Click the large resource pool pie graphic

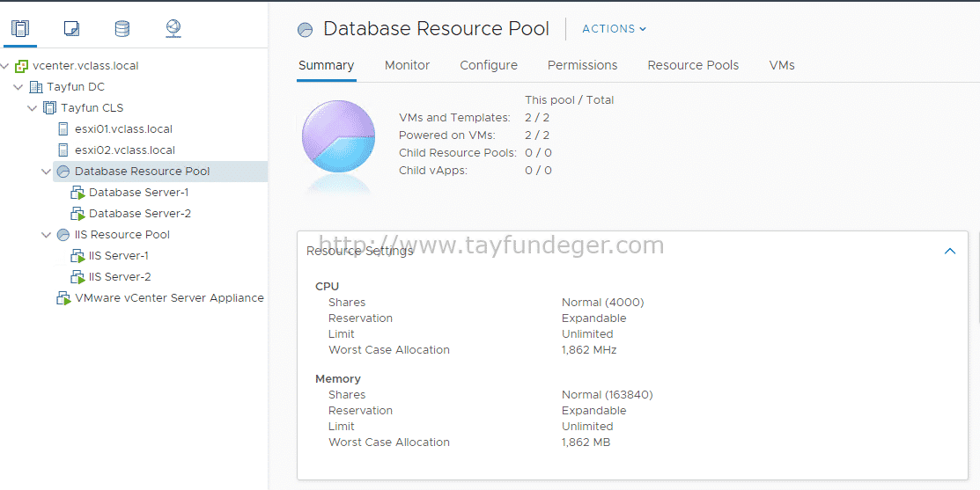pyautogui.click(x=338, y=136)
